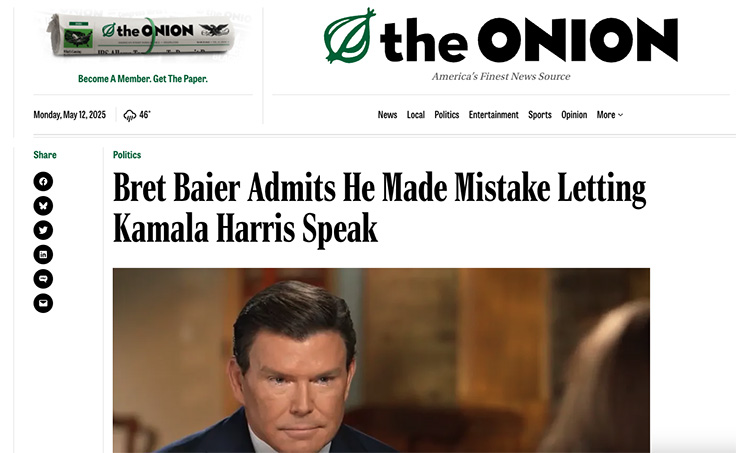Go to the Local section
This screenshot has width=736, height=453.
click(416, 115)
